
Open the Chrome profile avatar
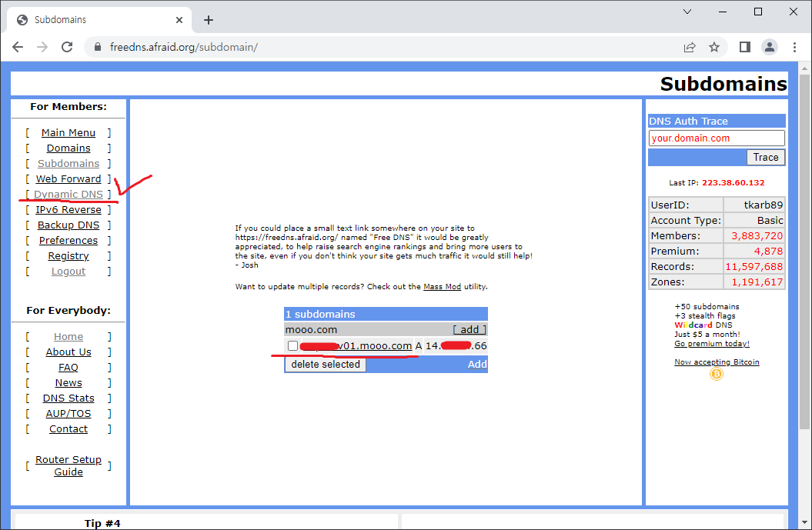point(770,47)
